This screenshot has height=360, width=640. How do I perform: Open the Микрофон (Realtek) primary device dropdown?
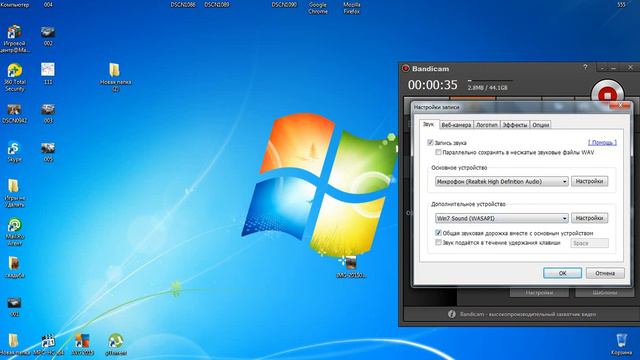(502, 181)
